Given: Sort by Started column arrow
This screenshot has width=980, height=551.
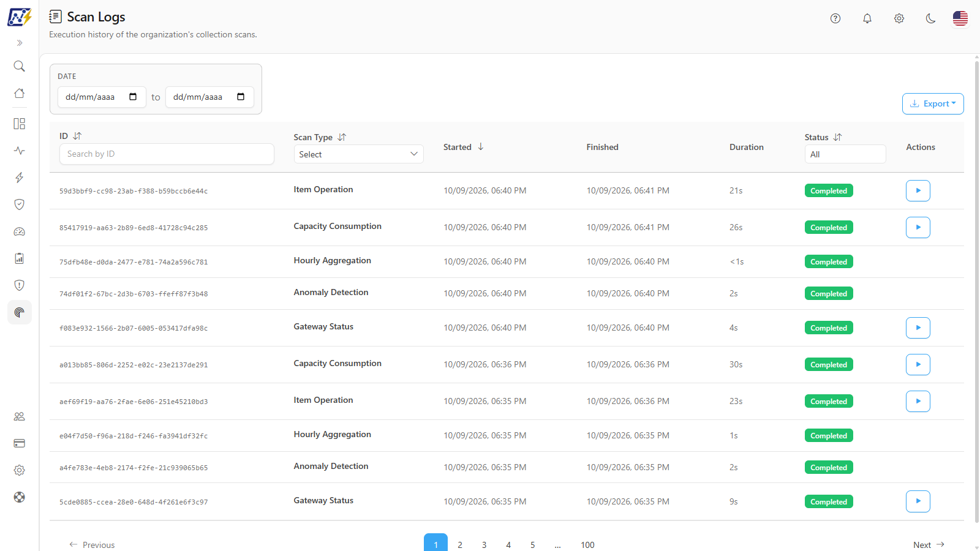Looking at the screenshot, I should (481, 147).
